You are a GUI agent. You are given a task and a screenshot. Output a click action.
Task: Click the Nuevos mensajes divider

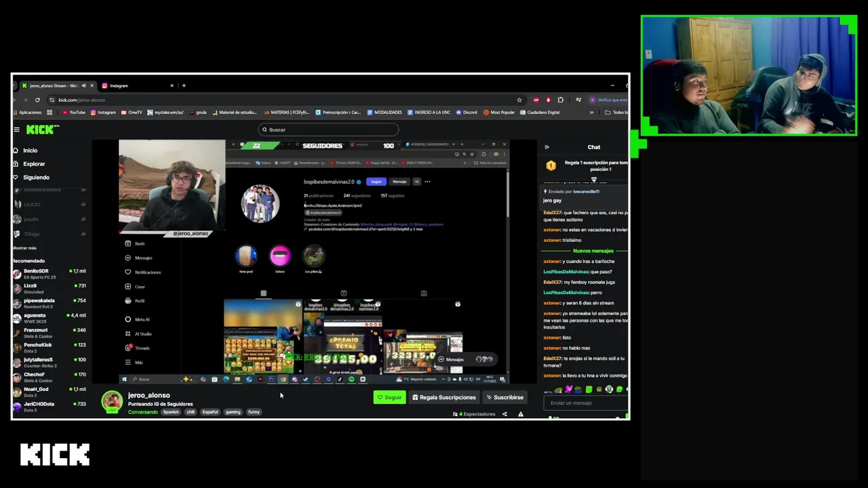(593, 251)
